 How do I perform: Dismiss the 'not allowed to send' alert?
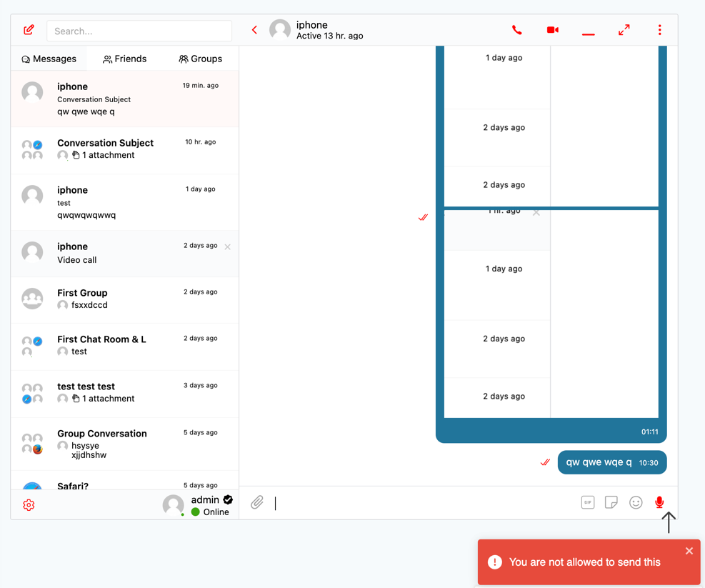coord(689,551)
